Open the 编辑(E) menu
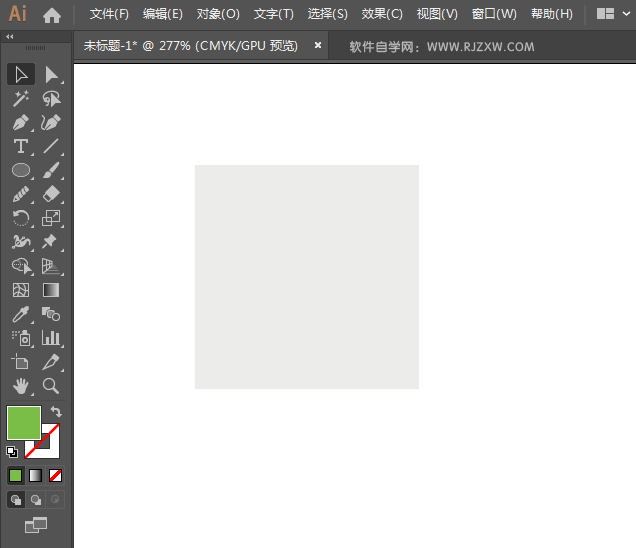 point(163,14)
